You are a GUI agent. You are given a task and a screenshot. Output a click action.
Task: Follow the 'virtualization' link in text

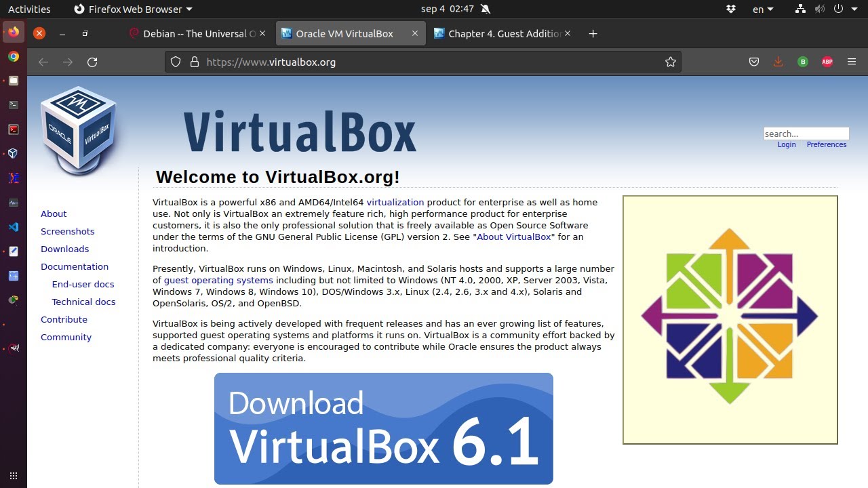point(395,202)
